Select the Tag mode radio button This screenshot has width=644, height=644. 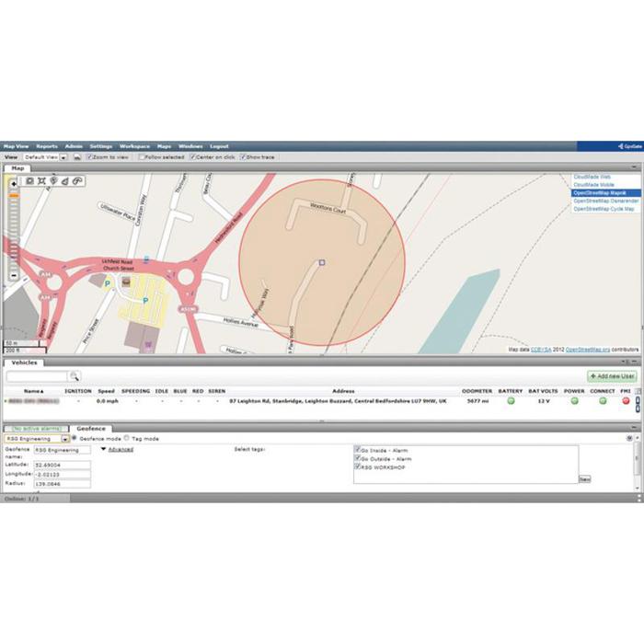click(127, 438)
